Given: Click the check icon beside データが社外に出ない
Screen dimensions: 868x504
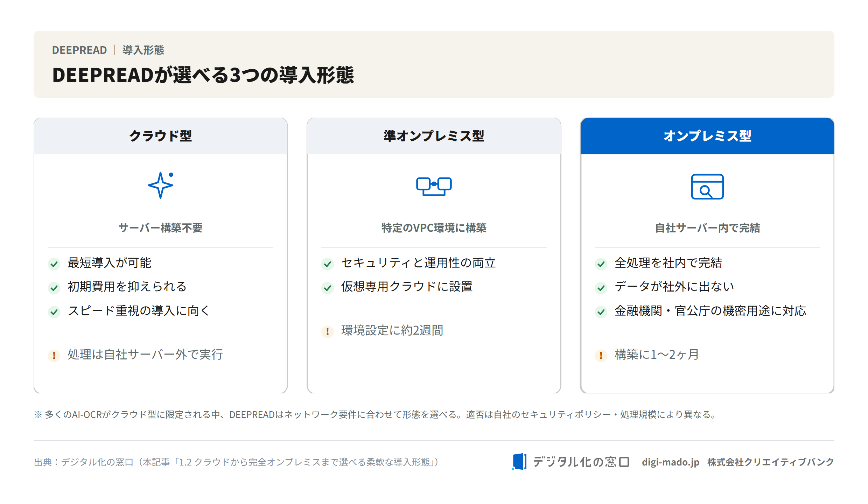Looking at the screenshot, I should pos(601,288).
